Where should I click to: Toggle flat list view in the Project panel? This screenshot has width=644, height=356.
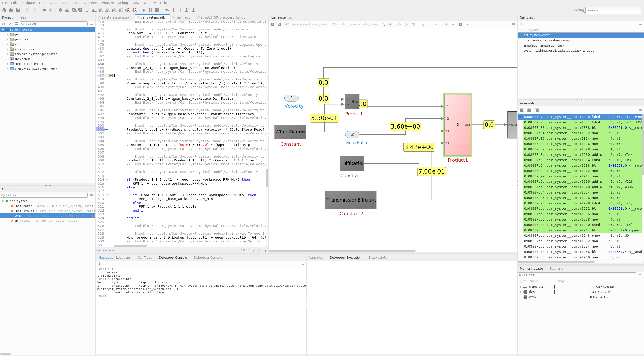[x=17, y=24]
